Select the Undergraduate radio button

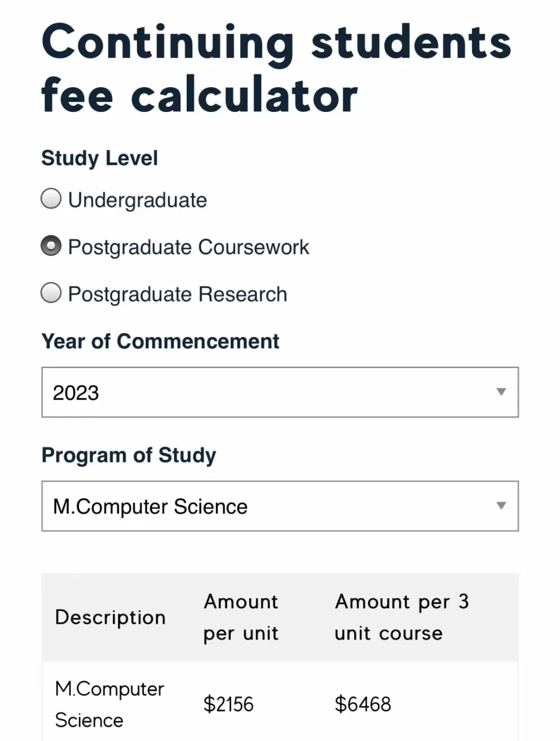point(51,199)
